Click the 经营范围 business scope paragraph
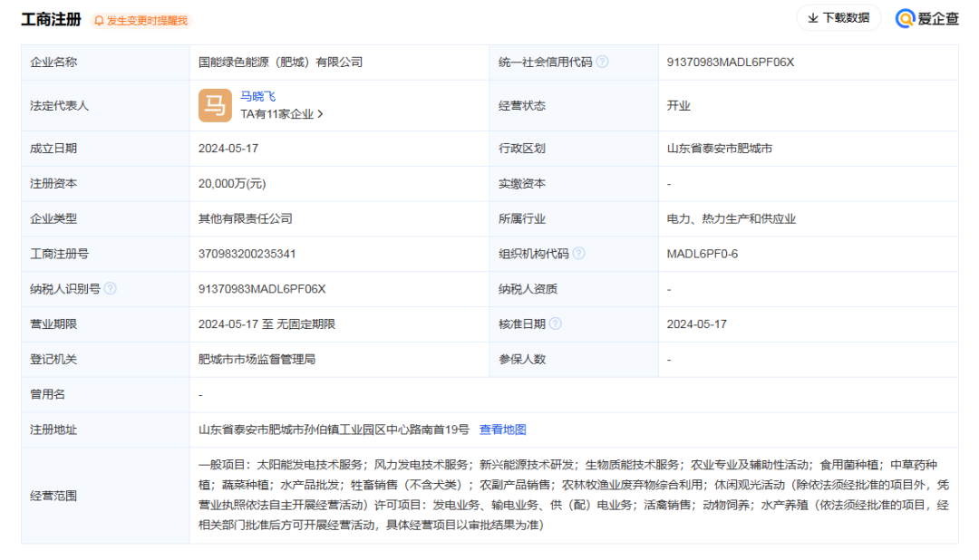The height and width of the screenshot is (560, 979). coord(573,495)
